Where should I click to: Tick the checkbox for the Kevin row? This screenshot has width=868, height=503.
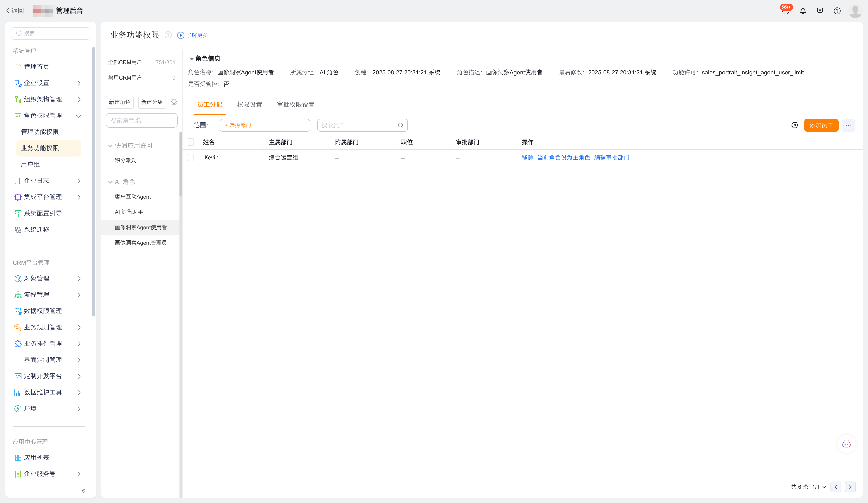click(x=190, y=157)
